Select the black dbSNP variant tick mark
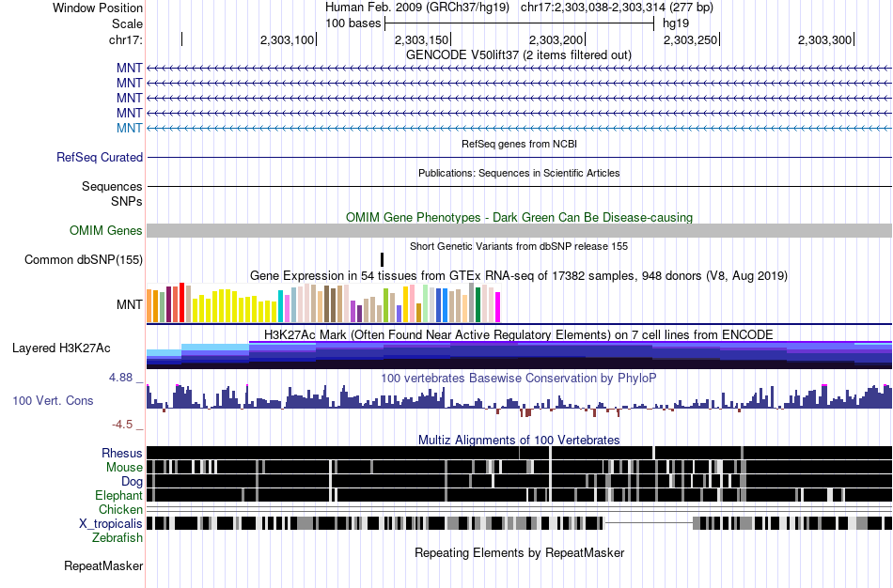 coord(383,259)
